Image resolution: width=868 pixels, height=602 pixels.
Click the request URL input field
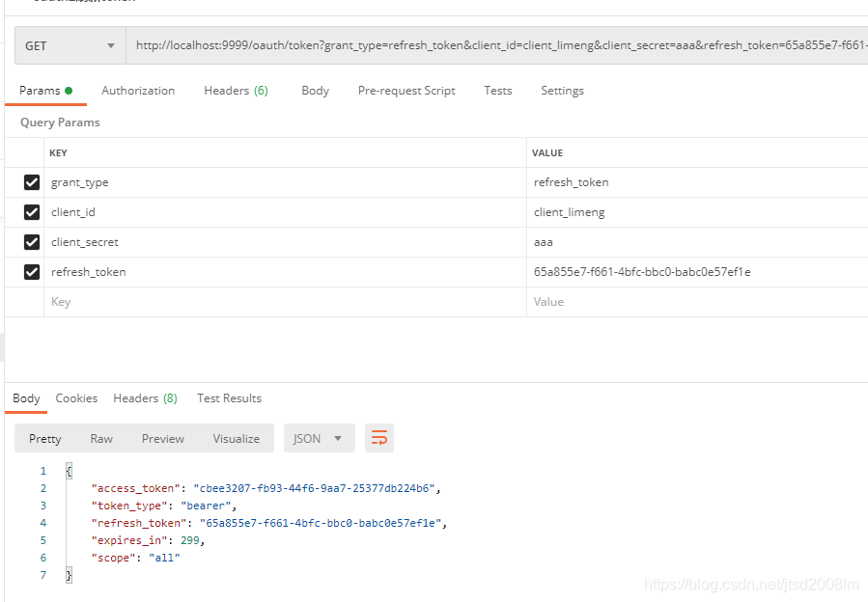497,46
